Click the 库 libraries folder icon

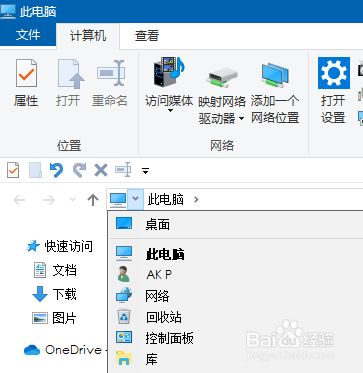[x=124, y=359]
